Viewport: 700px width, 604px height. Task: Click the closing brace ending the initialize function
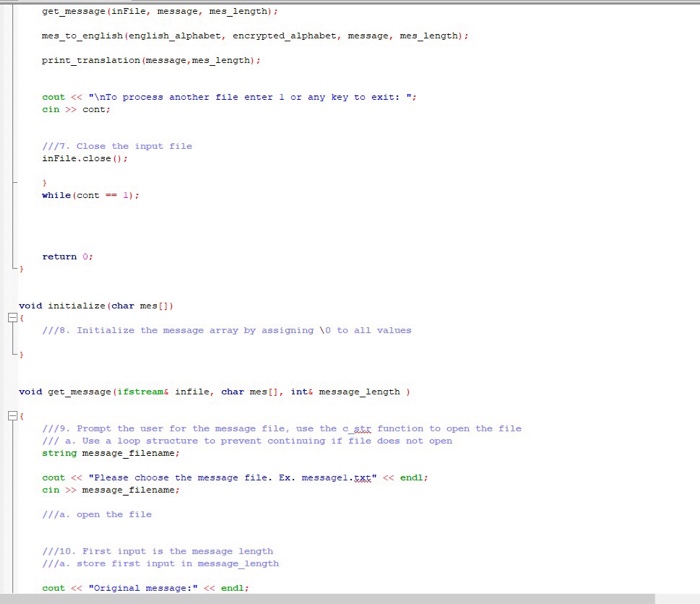pos(21,355)
